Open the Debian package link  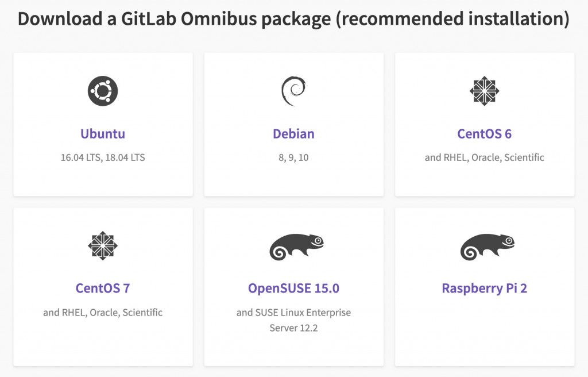[293, 134]
